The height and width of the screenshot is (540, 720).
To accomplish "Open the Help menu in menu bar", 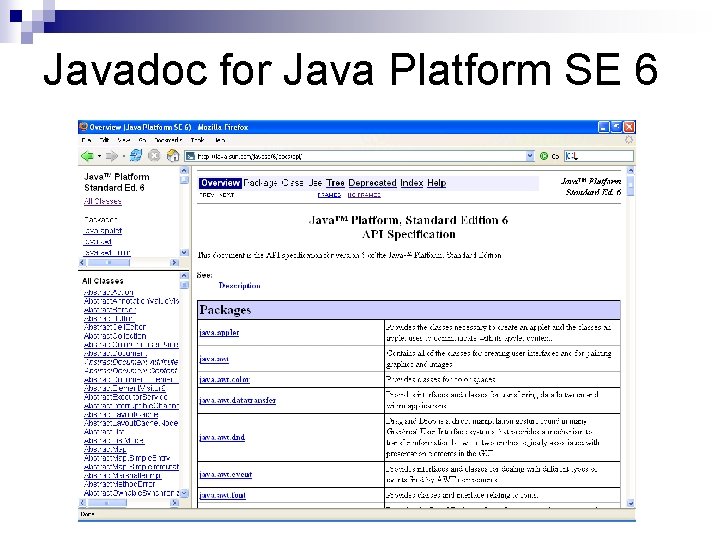I will pos(220,140).
